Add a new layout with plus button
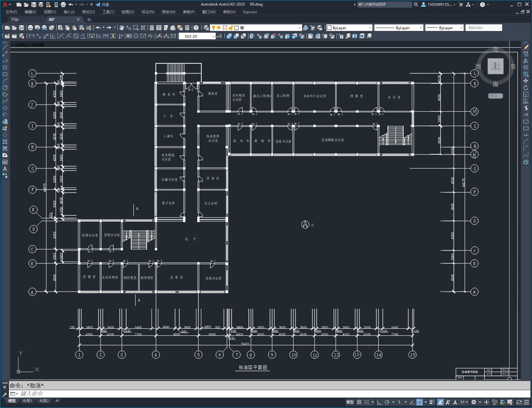The image size is (532, 408). coord(57,401)
